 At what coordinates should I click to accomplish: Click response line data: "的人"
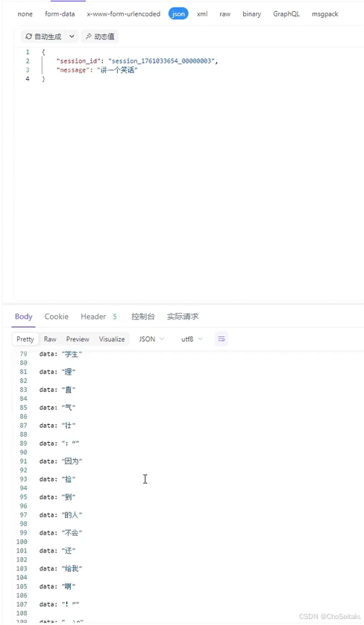point(60,515)
